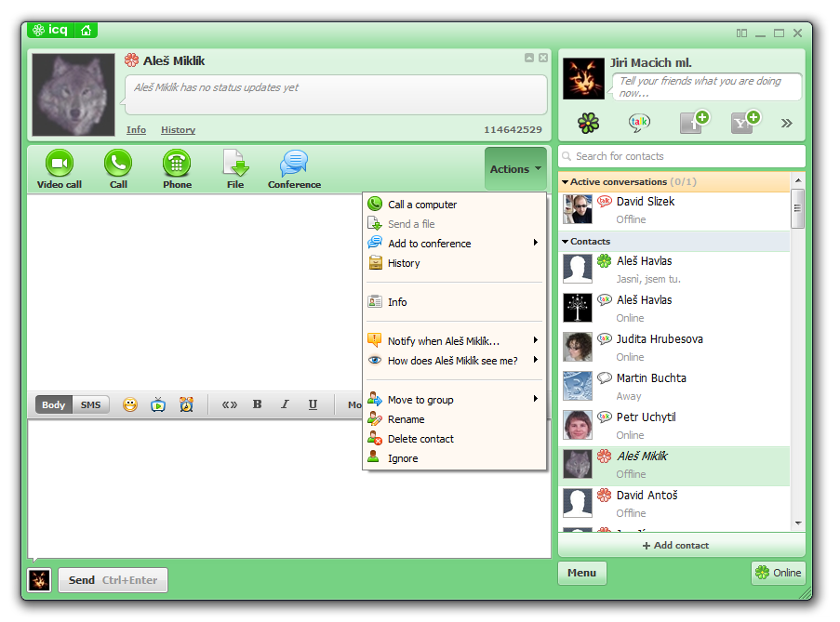
Task: Expand Add to conference submenu
Action: (454, 244)
